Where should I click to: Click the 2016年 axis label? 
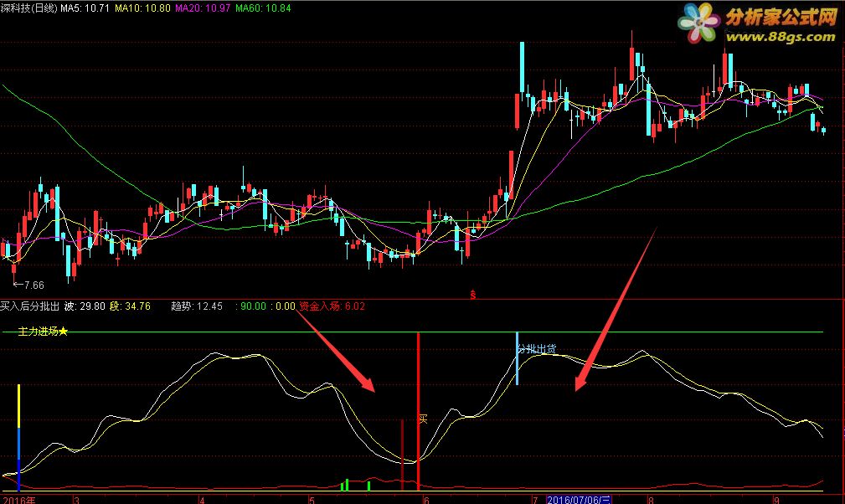[x=19, y=500]
